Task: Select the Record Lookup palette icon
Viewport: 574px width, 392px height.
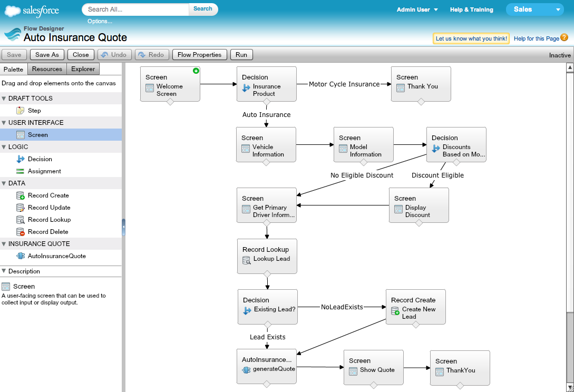Action: [21, 220]
